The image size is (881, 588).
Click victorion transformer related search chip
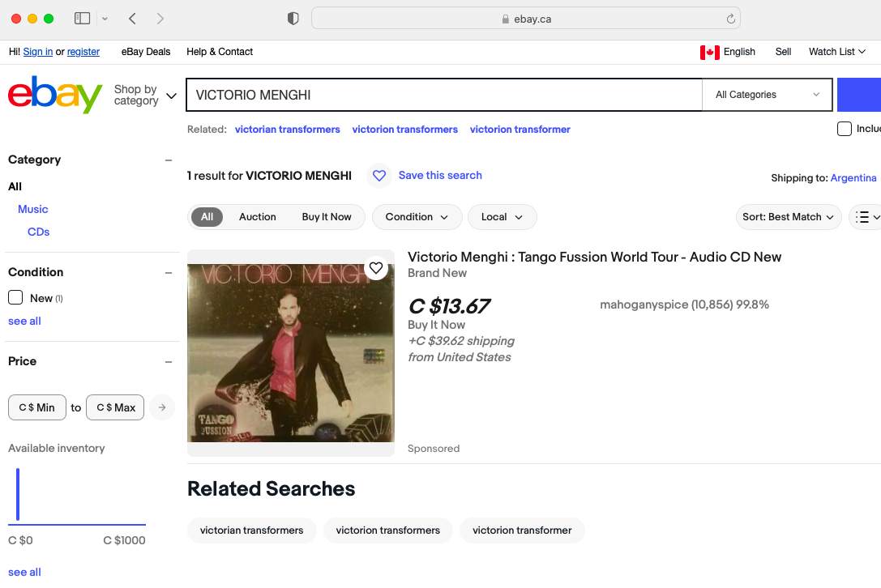522,530
